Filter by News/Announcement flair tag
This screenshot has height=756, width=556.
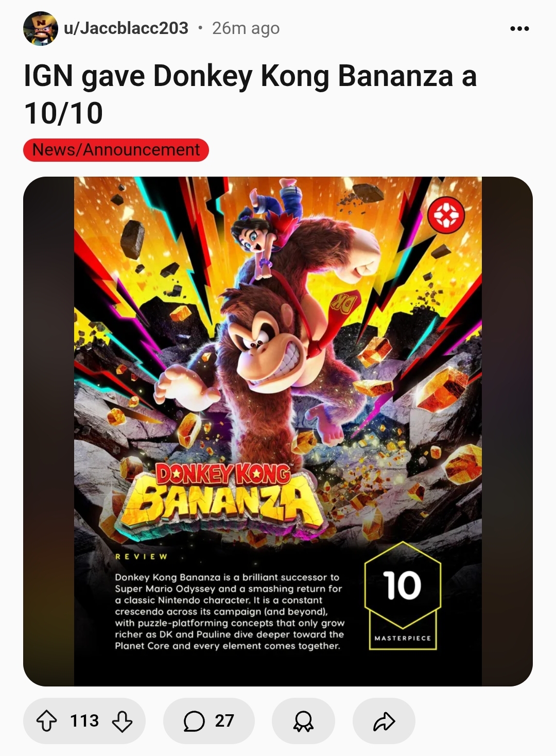tap(116, 150)
